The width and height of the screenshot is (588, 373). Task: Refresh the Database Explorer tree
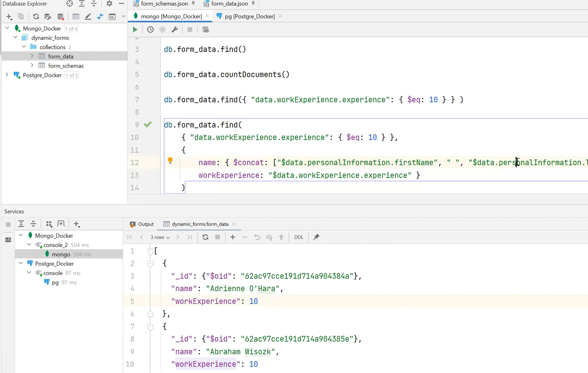36,16
